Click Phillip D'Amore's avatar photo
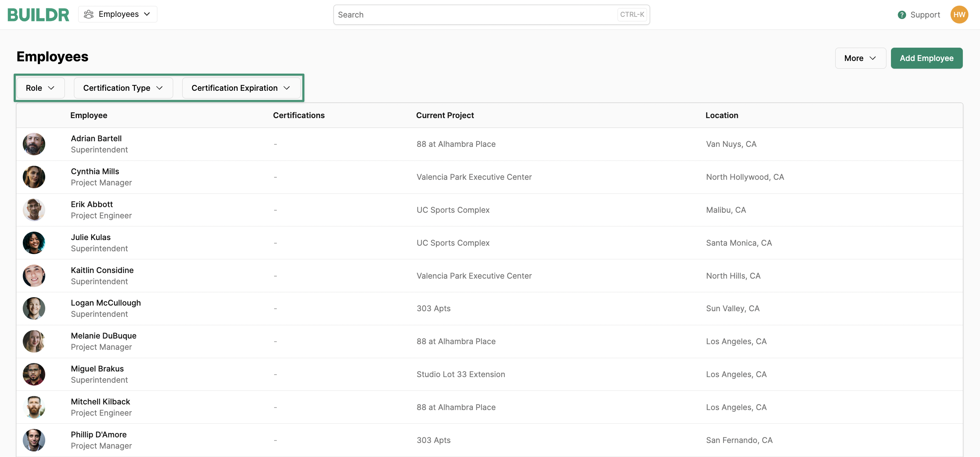The height and width of the screenshot is (457, 980). (34, 440)
